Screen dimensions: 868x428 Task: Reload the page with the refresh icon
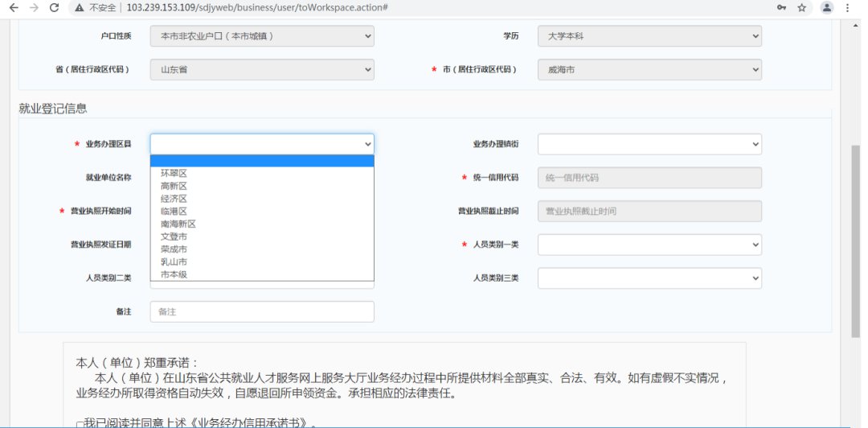(54, 7)
